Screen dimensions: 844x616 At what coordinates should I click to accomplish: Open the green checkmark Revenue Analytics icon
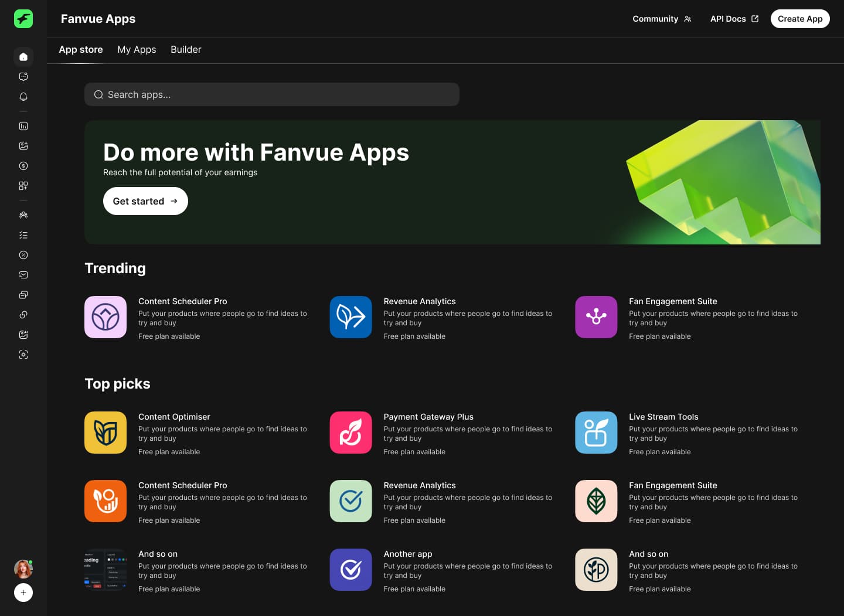click(x=351, y=501)
